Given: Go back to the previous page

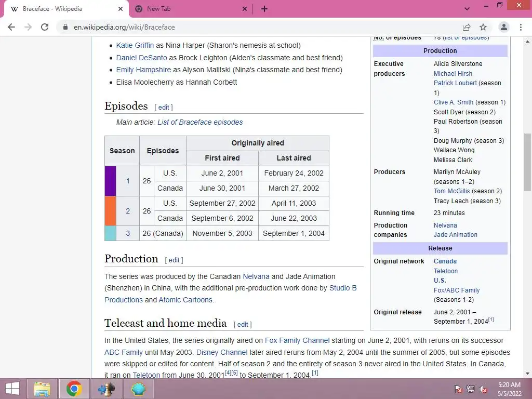Looking at the screenshot, I should pos(11,27).
